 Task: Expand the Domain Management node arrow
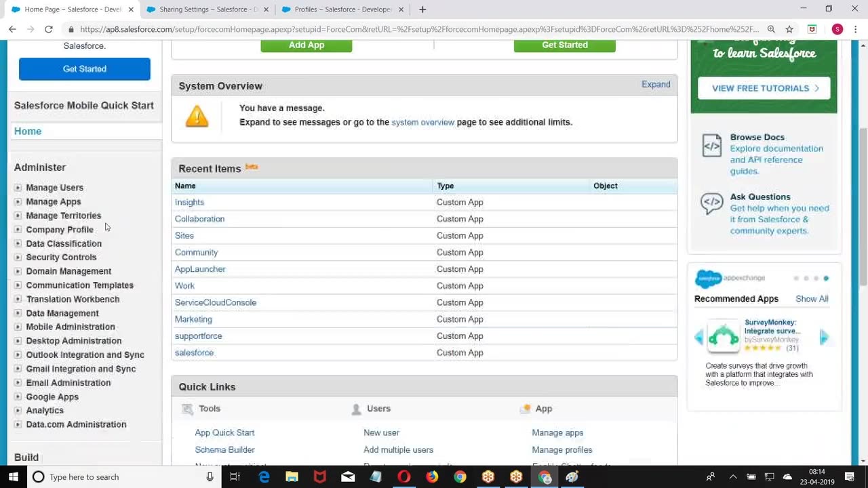point(18,271)
